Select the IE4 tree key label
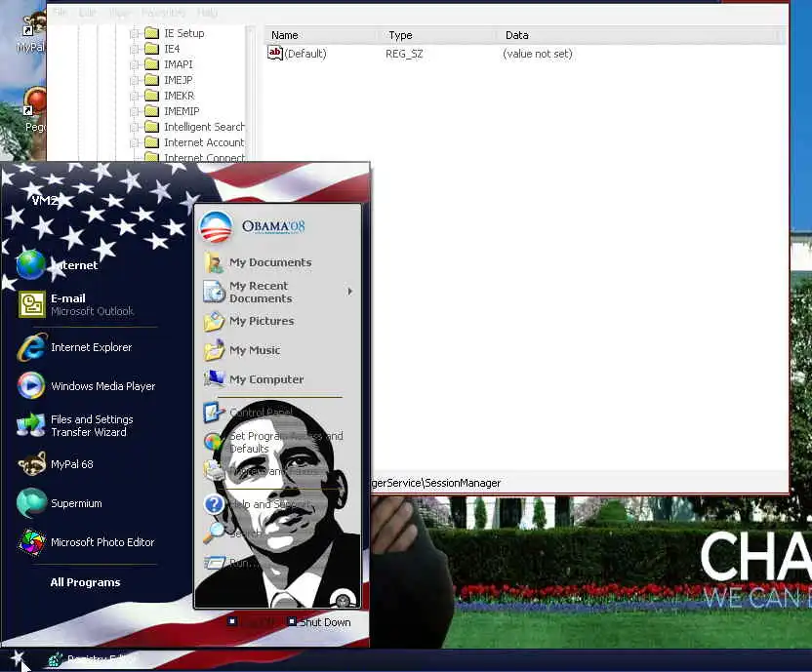This screenshot has width=812, height=672. click(172, 49)
